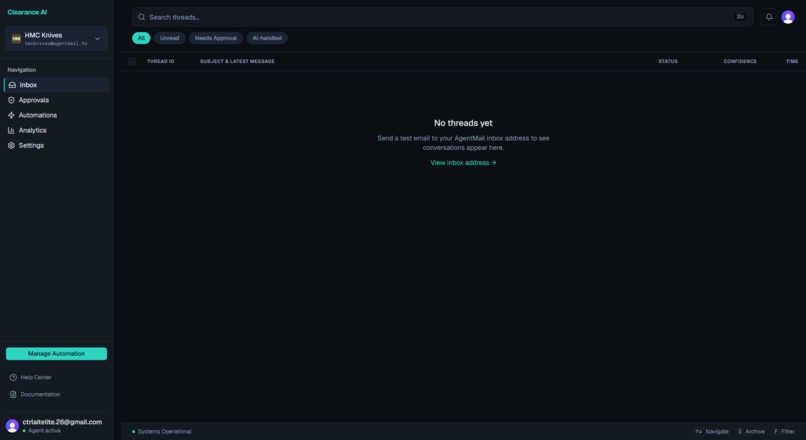Go to Inbox page

point(57,85)
